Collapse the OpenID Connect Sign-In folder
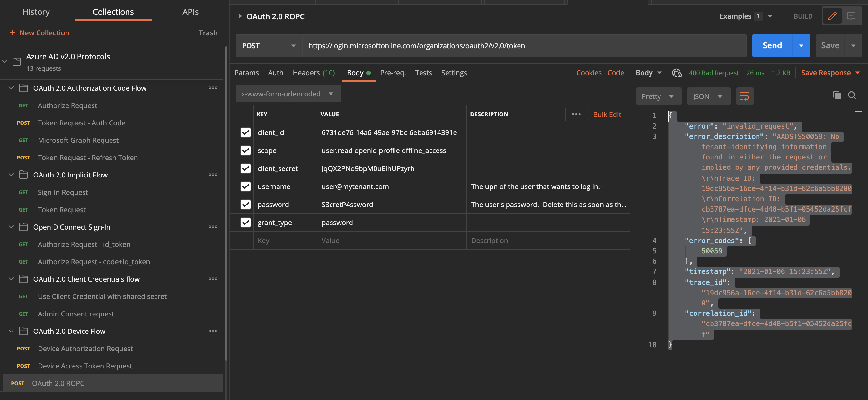Screen dimensions: 868x400 tap(11, 227)
